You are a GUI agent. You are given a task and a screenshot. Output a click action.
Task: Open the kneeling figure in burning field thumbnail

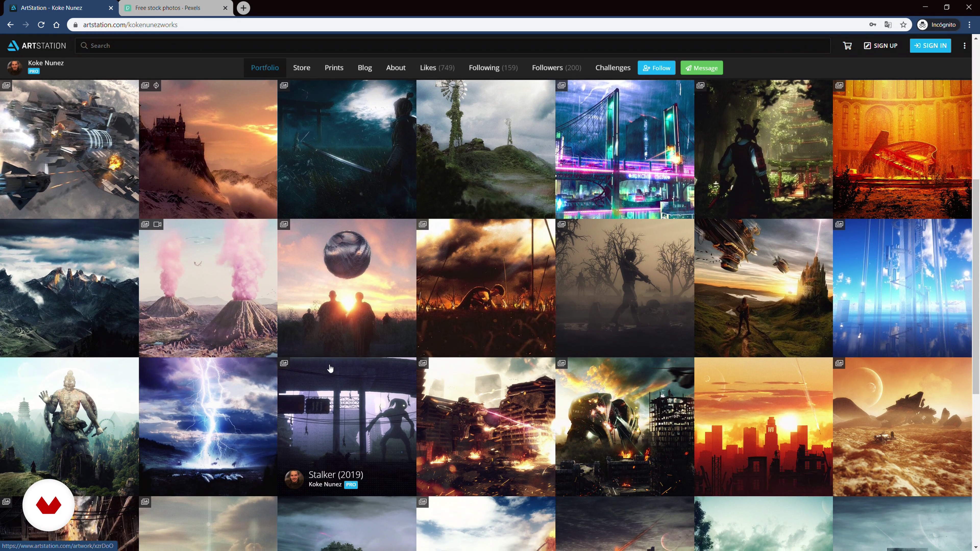pos(486,288)
